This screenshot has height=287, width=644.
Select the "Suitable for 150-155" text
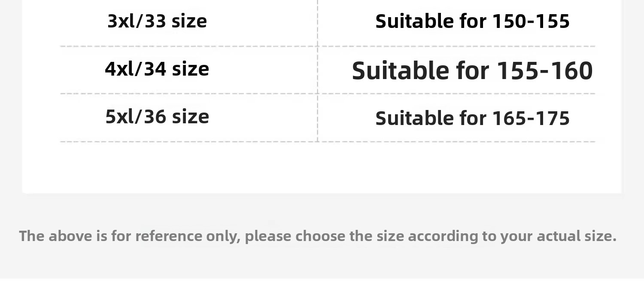tap(472, 21)
